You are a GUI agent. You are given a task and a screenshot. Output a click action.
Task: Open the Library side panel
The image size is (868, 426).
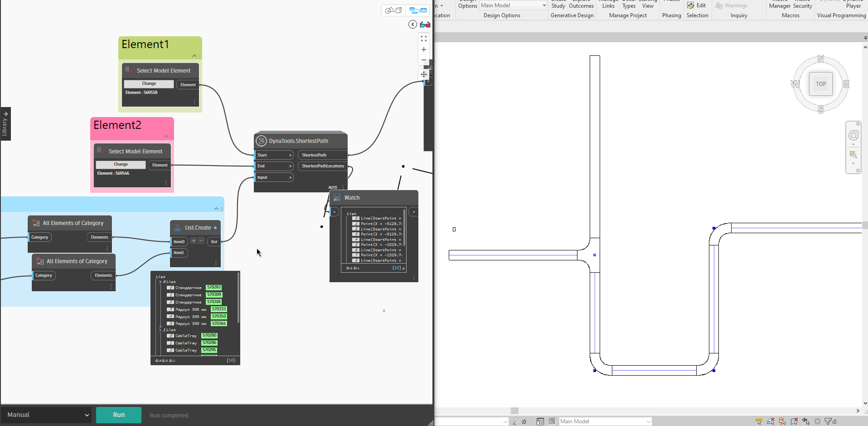[x=5, y=124]
